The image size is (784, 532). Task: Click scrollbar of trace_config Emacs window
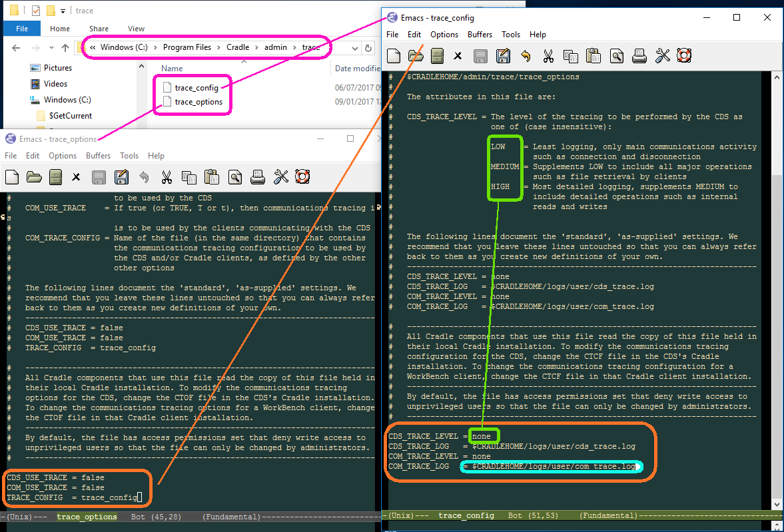777,290
